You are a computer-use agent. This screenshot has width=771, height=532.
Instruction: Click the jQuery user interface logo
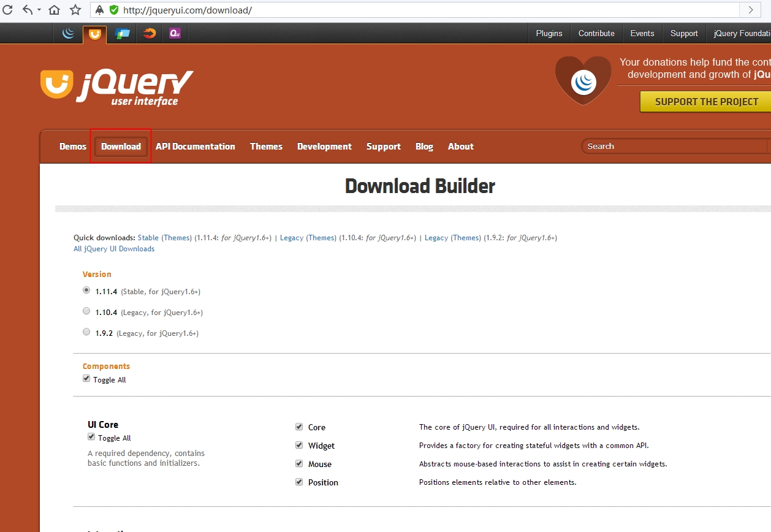(116, 88)
